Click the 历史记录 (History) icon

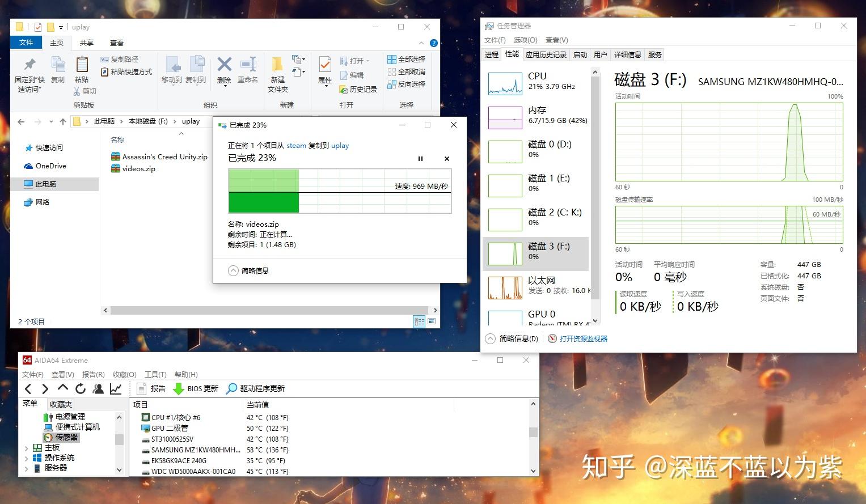358,89
